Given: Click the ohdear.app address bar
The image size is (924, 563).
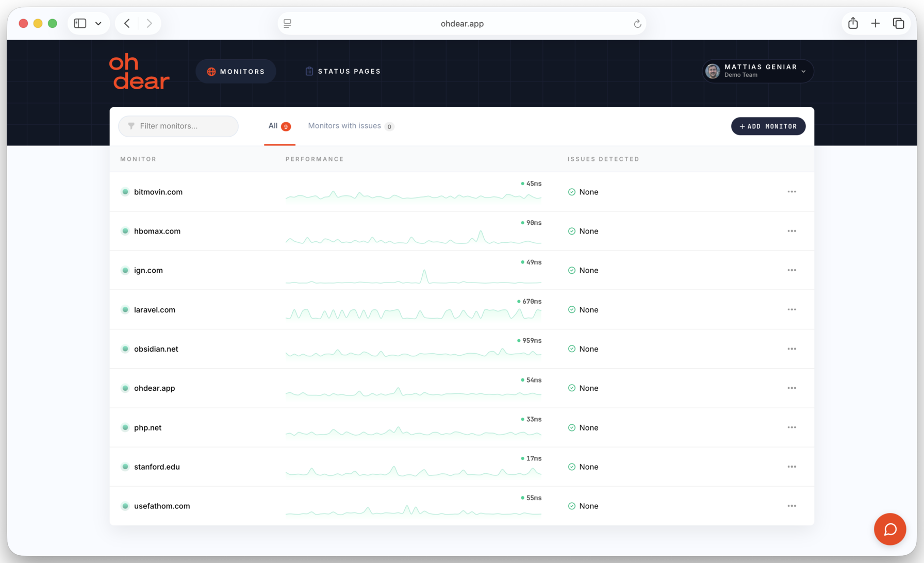Looking at the screenshot, I should [462, 24].
